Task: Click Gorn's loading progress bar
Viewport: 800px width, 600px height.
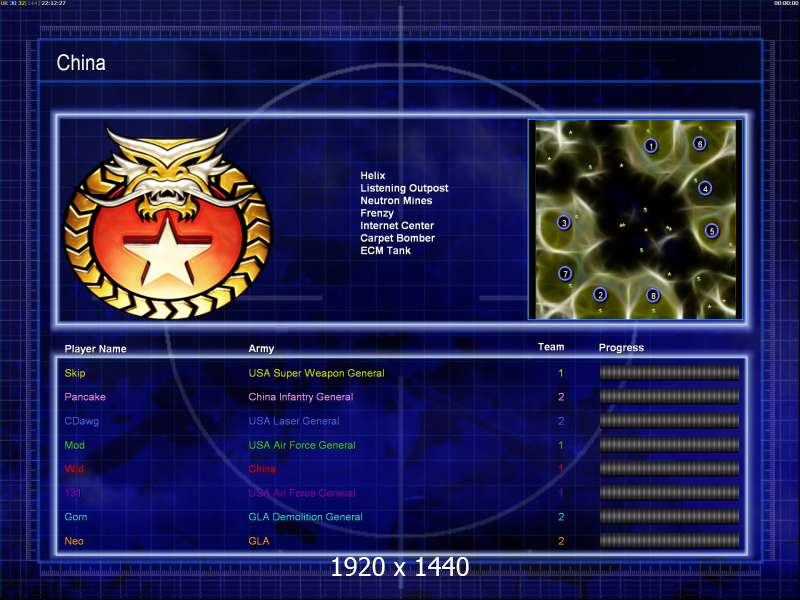Action: click(669, 516)
